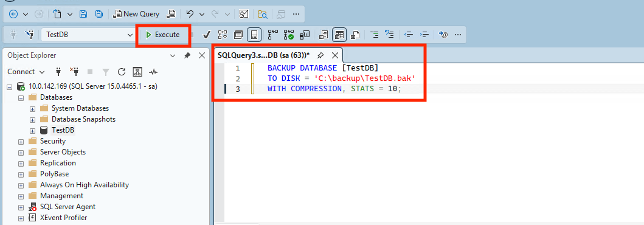Open standard toolbar overflow options
644x225 pixels.
coord(296,14)
